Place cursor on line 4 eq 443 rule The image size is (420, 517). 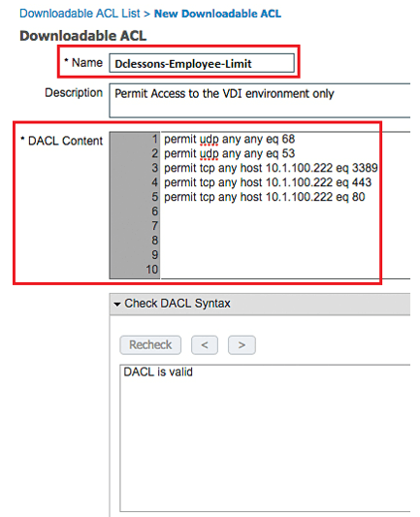tap(268, 182)
